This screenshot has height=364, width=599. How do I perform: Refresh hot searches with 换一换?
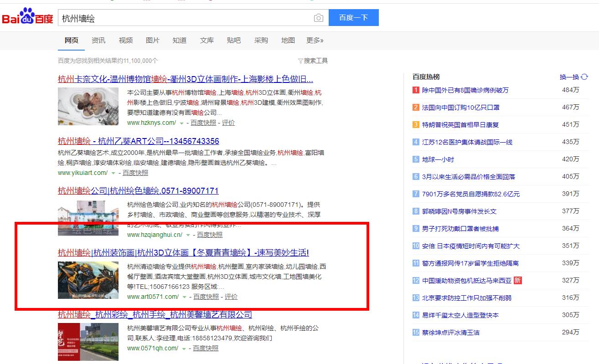tap(574, 77)
